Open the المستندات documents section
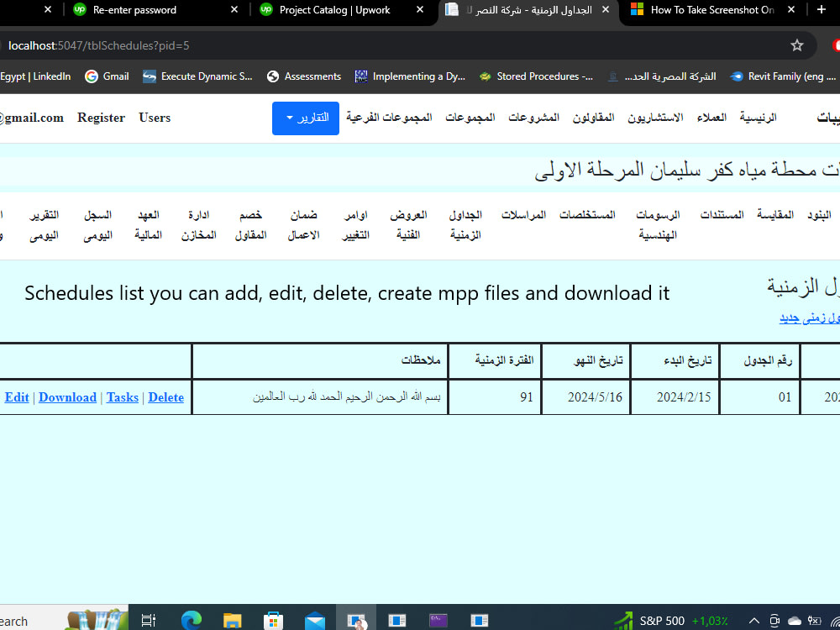840x630 pixels. (722, 215)
